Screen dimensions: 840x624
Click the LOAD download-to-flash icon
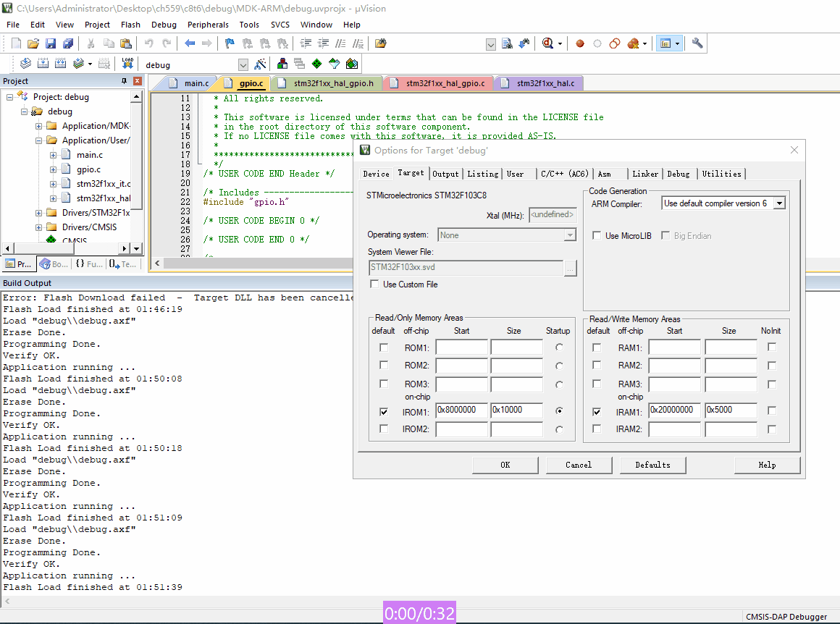pos(127,64)
